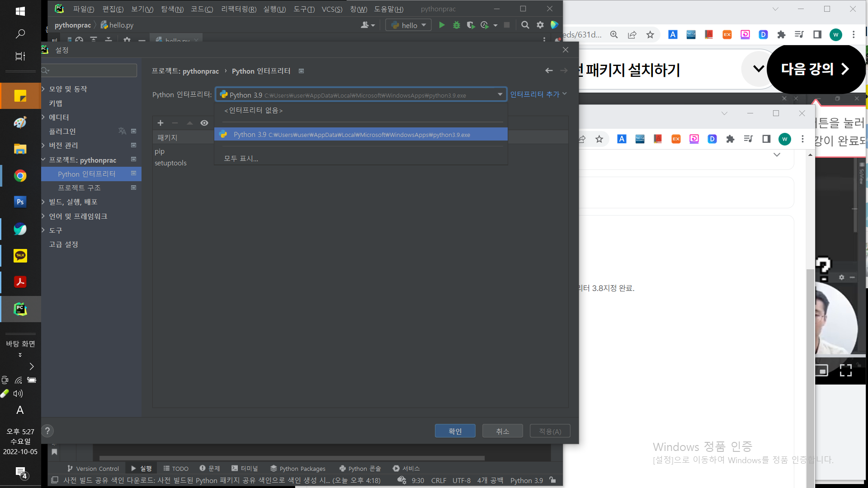
Task: Open Windows Start menu
Action: click(20, 11)
